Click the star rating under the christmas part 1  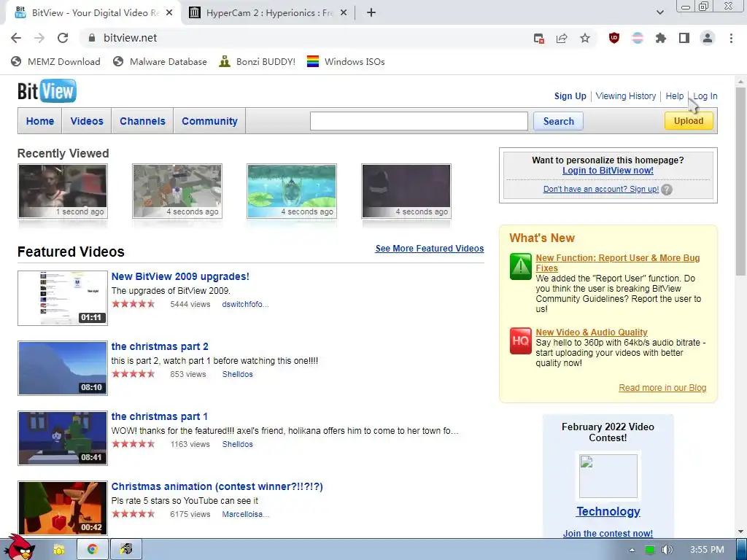coord(133,444)
